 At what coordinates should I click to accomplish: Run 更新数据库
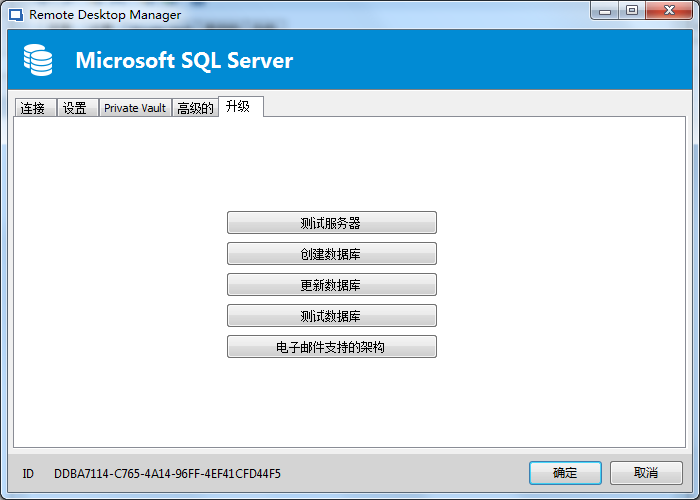pyautogui.click(x=332, y=285)
